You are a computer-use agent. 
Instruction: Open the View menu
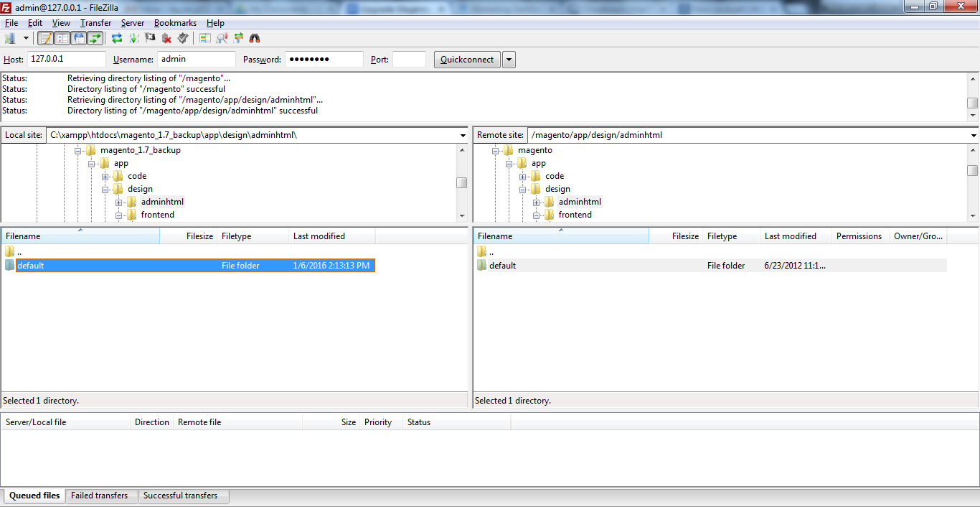coord(61,23)
